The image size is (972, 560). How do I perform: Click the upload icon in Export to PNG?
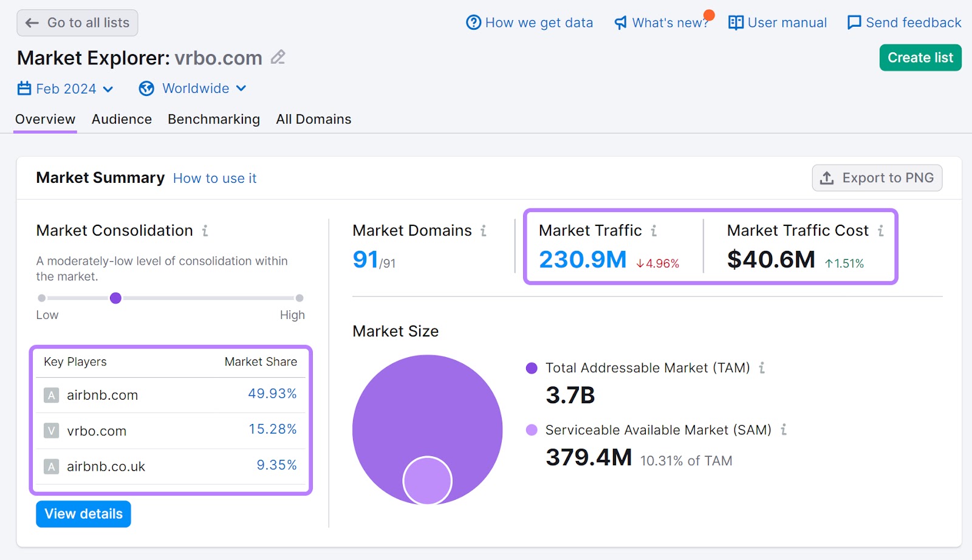tap(827, 178)
